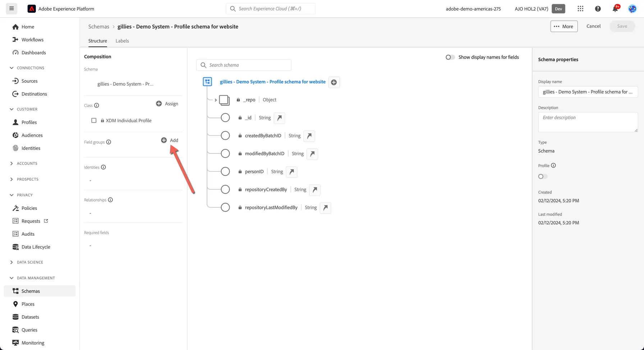644x350 pixels.
Task: Click plus icon beside schema root name
Action: [334, 82]
